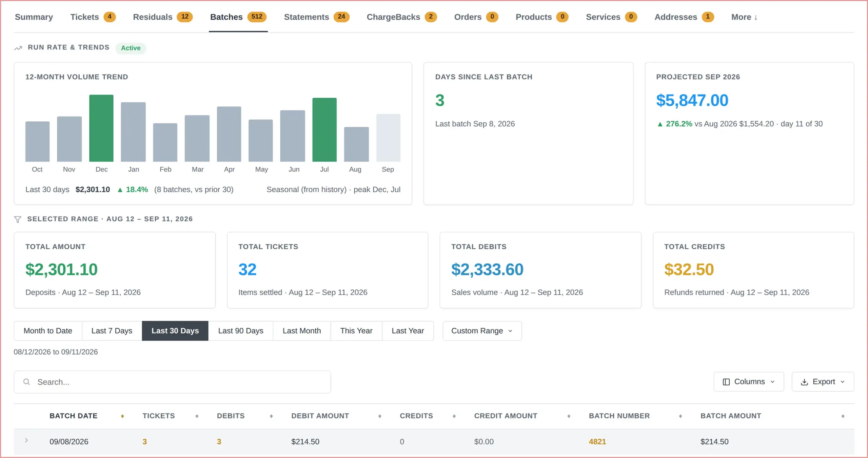
Task: Select the Month to Date range
Action: [48, 331]
